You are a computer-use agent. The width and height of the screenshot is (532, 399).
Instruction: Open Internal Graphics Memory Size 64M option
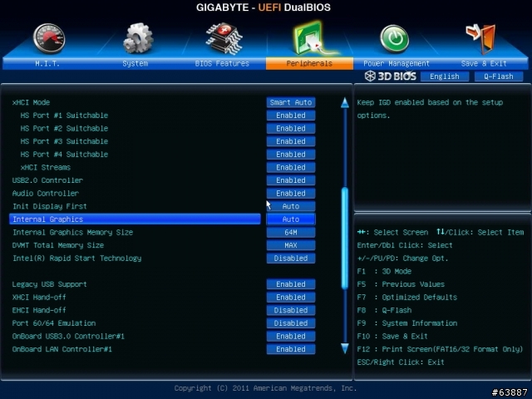(x=291, y=233)
